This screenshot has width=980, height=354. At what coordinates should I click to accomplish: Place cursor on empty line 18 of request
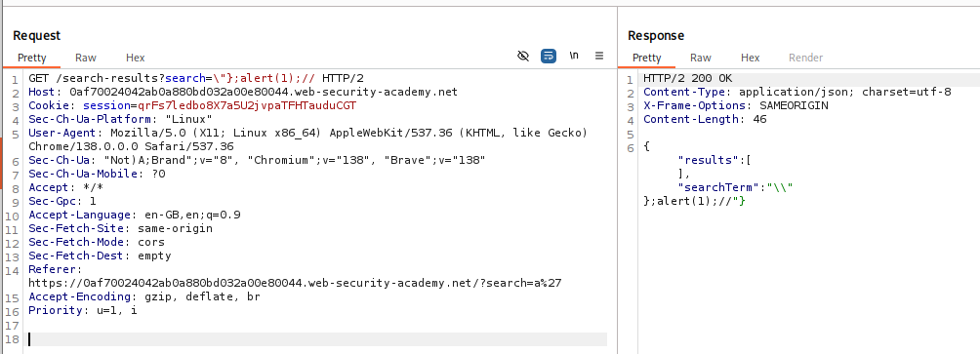(x=317, y=339)
